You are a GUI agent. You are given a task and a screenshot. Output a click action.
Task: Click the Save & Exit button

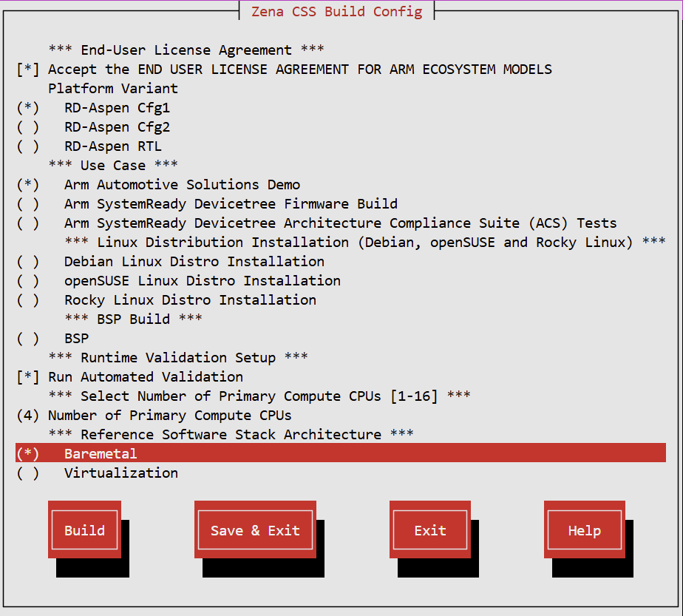(255, 529)
